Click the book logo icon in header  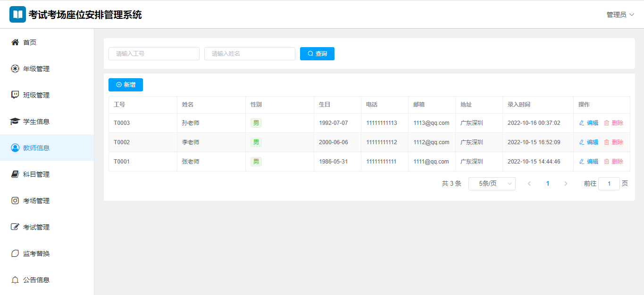tap(17, 15)
